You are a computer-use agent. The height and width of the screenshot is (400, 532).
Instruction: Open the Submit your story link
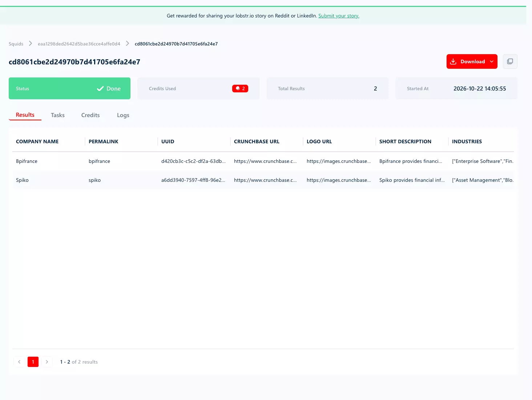tap(339, 16)
